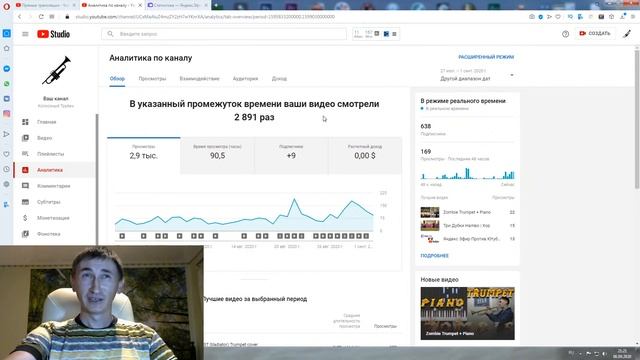
Task: Click the 48-hour realtime views bar chart
Action: (467, 173)
